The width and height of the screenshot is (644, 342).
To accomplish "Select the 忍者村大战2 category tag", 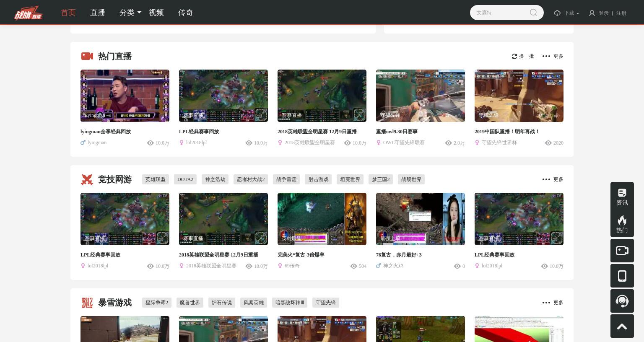I will tap(251, 179).
